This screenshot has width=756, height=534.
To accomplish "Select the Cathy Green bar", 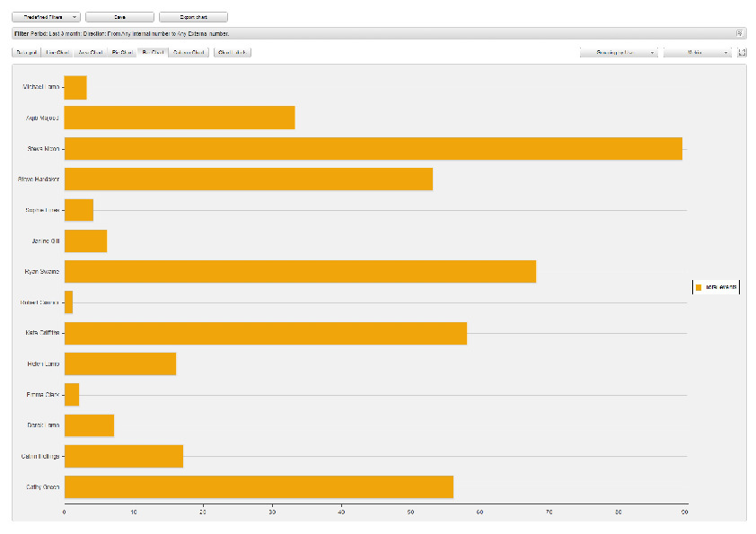I will (x=259, y=487).
